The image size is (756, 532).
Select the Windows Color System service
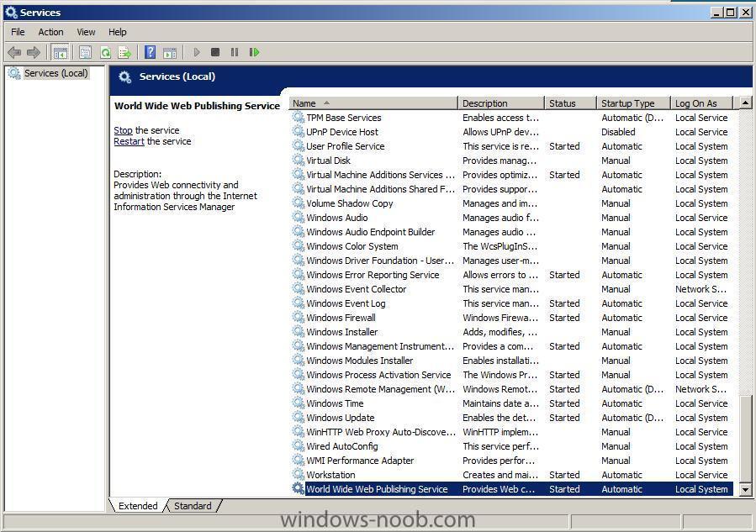click(511, 245)
